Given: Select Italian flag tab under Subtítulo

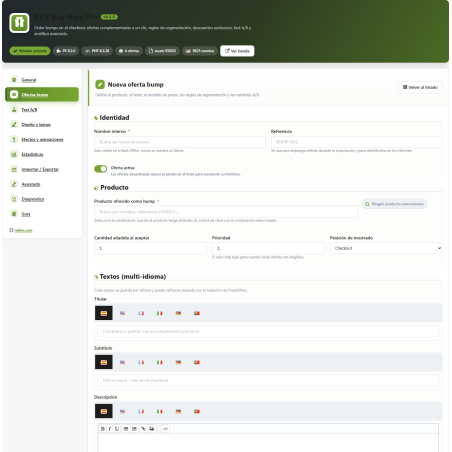Looking at the screenshot, I should (x=160, y=362).
